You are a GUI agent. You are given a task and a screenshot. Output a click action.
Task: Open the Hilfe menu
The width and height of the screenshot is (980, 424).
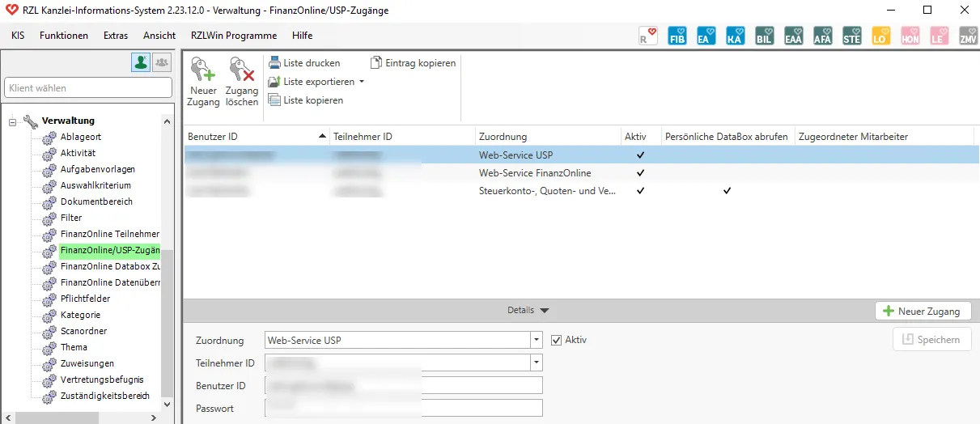click(303, 36)
